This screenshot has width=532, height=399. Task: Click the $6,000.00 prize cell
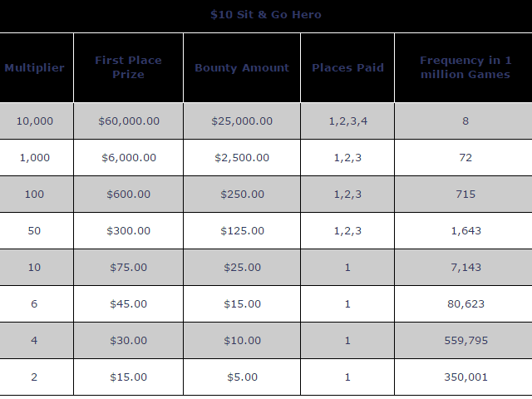tap(129, 158)
